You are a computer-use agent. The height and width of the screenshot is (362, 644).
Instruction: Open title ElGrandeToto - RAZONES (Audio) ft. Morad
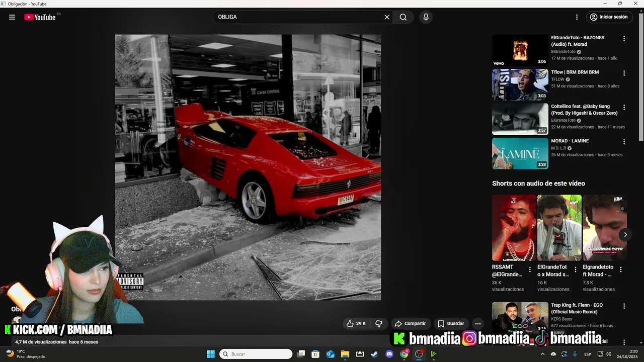click(x=578, y=41)
